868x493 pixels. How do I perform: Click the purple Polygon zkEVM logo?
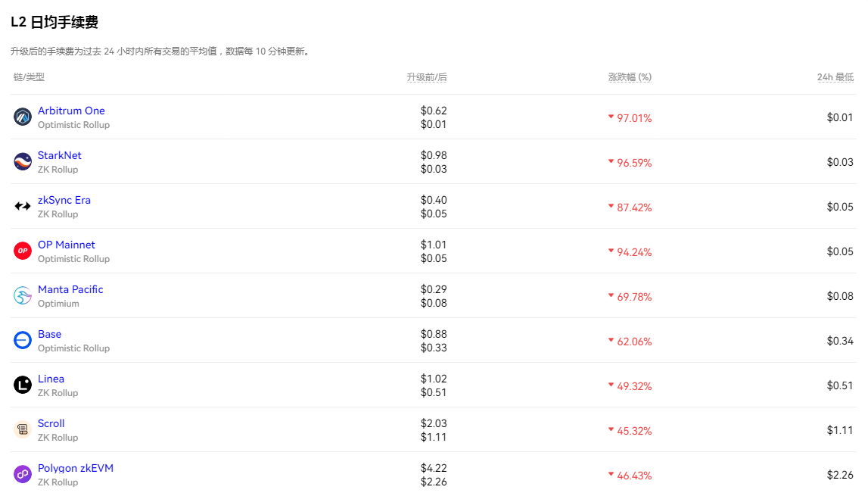pyautogui.click(x=23, y=475)
